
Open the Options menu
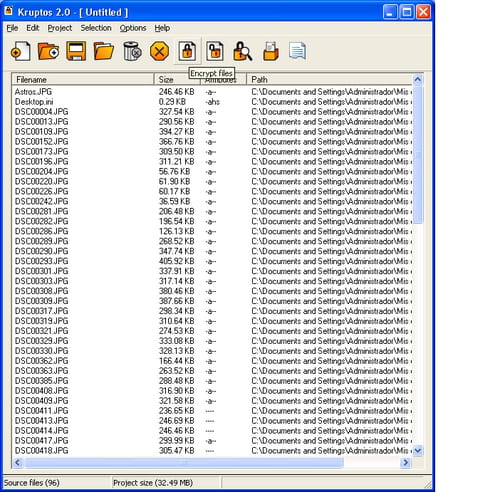(133, 28)
